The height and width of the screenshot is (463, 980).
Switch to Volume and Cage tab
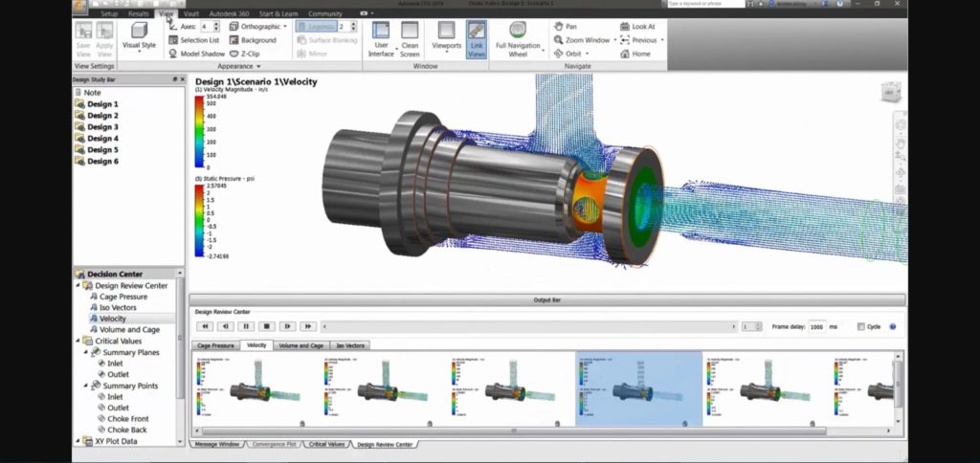[301, 345]
